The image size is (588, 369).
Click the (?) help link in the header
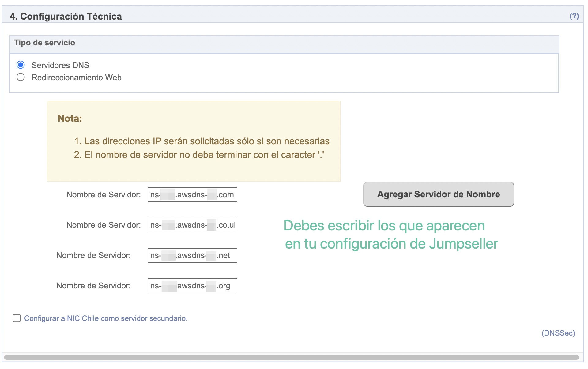click(x=574, y=16)
